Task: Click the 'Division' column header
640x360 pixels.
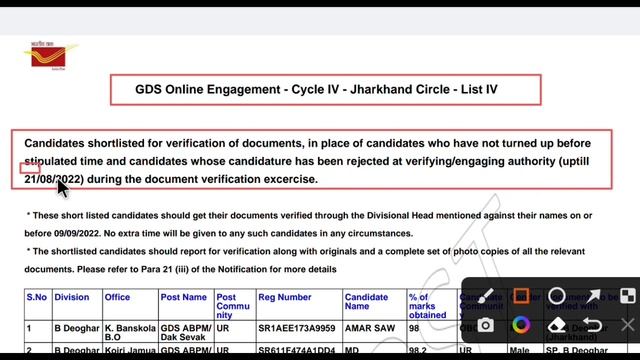Action: point(72,297)
